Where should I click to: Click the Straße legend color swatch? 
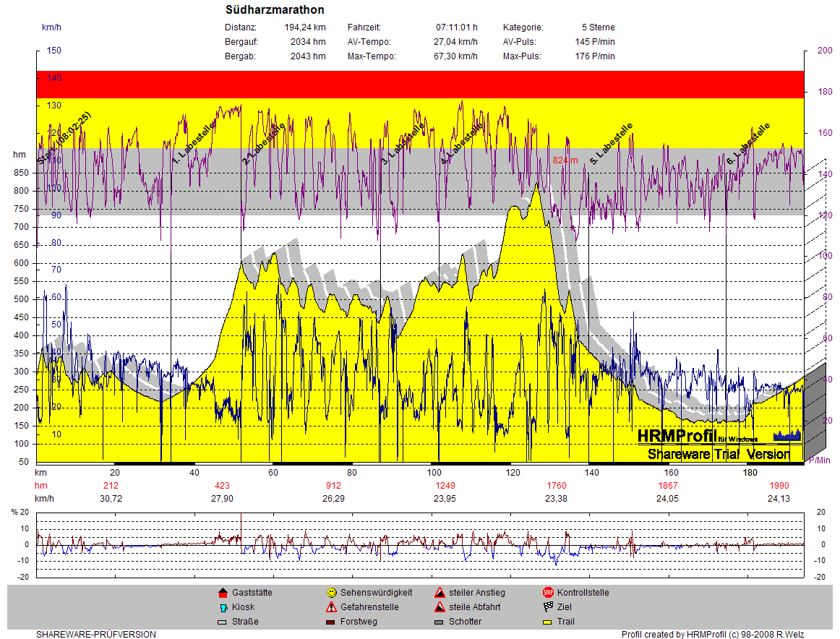223,622
